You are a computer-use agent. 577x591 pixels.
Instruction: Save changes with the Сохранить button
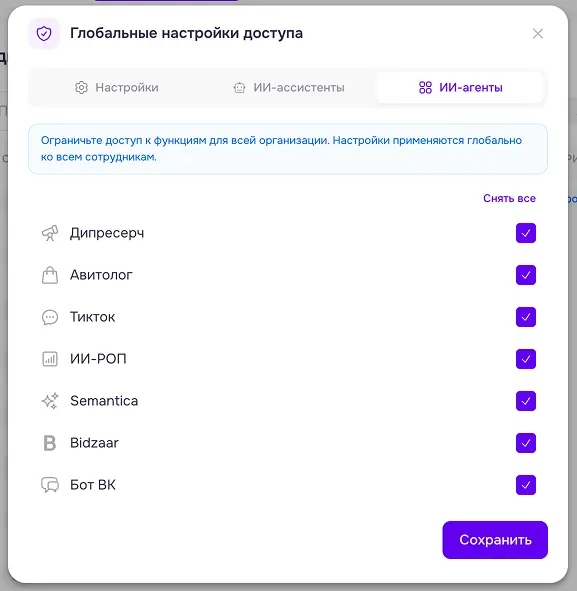(x=495, y=540)
